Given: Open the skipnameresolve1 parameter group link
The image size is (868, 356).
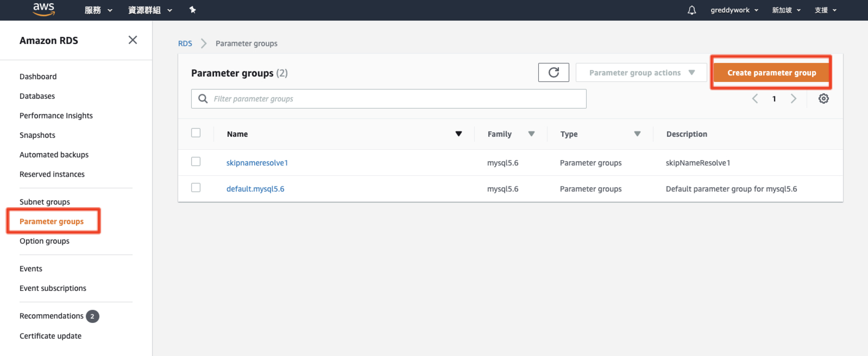Looking at the screenshot, I should [x=257, y=163].
